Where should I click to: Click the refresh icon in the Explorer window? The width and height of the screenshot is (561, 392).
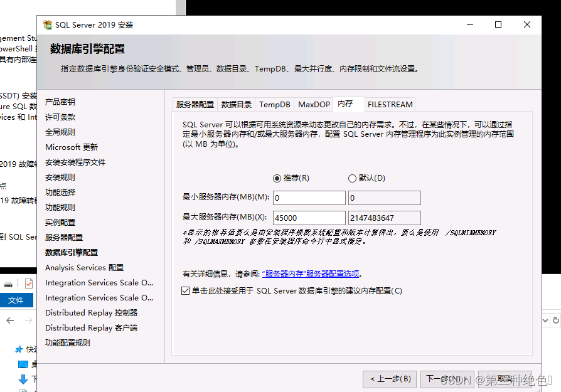[x=555, y=320]
